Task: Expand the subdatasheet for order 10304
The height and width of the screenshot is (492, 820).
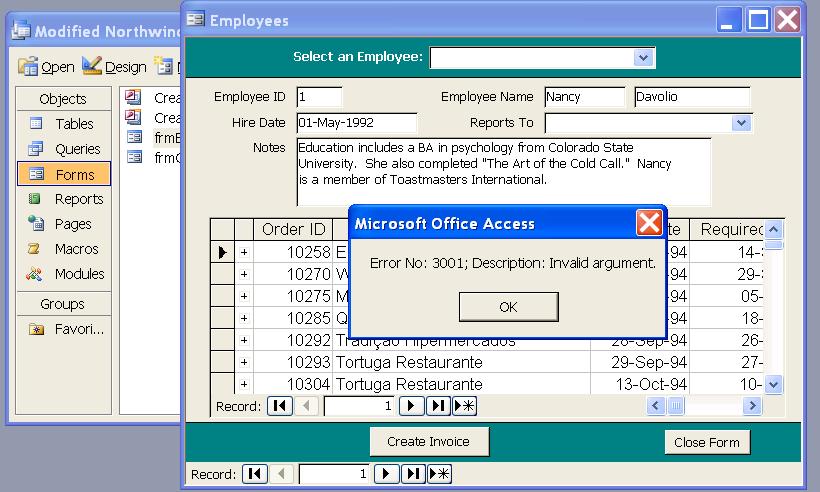Action: 244,384
